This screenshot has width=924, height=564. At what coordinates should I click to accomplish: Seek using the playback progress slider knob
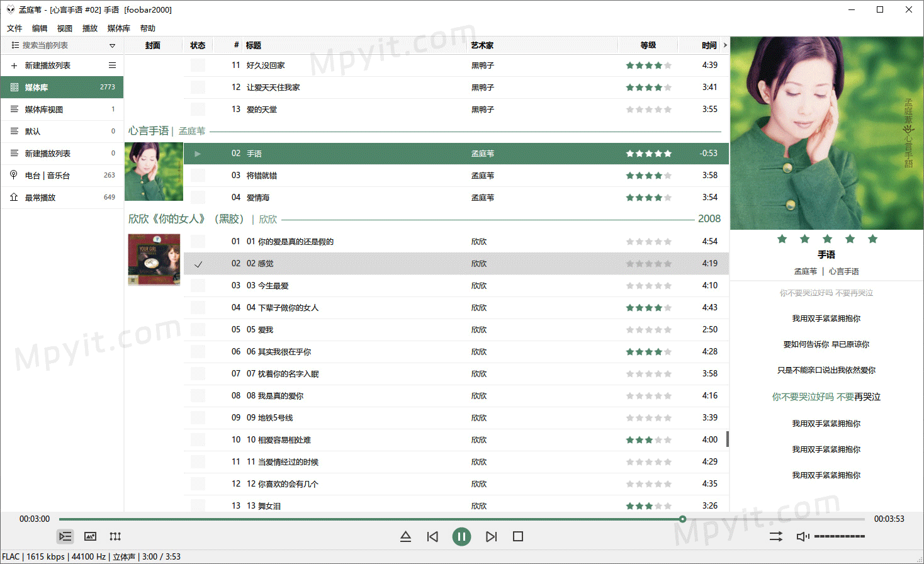pos(682,519)
